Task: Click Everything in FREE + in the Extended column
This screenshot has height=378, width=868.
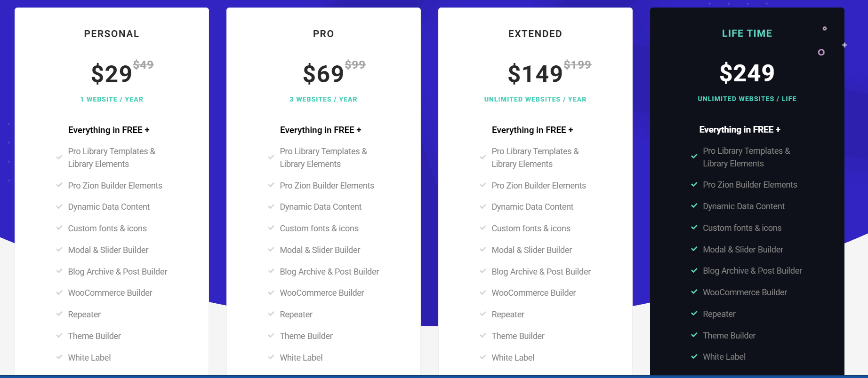Action: click(532, 130)
